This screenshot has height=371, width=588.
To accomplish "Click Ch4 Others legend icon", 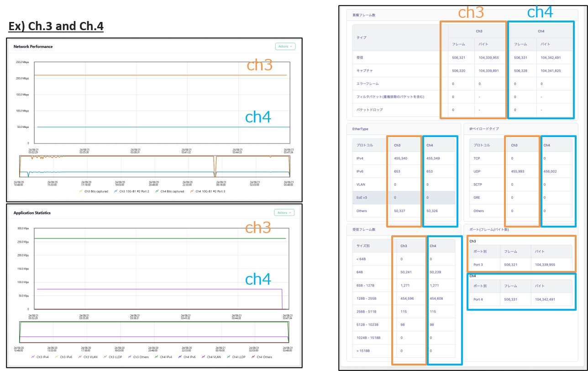I will coord(253,357).
